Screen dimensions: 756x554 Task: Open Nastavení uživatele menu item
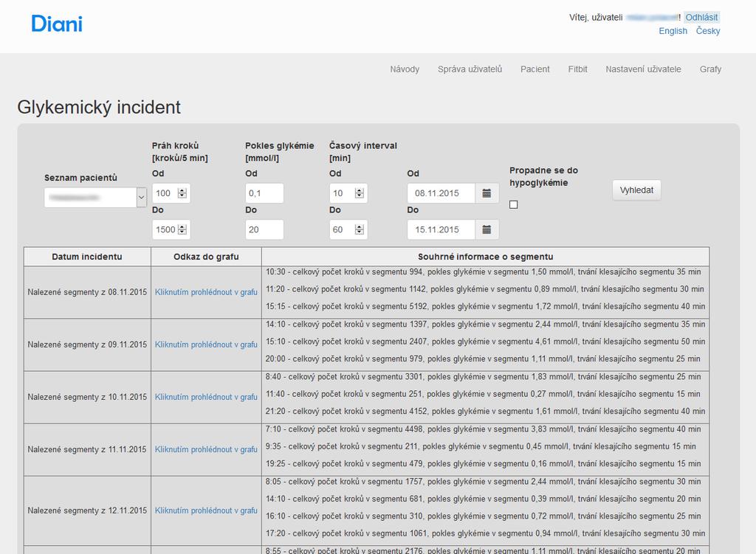[x=643, y=69]
